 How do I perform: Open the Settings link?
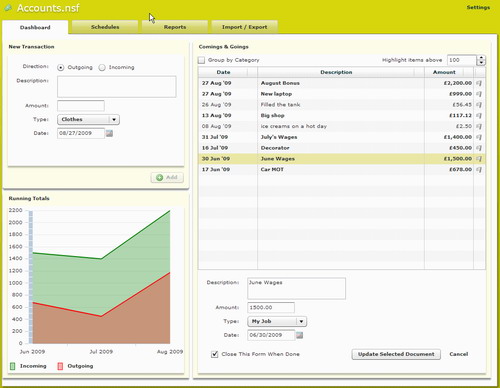click(x=478, y=7)
